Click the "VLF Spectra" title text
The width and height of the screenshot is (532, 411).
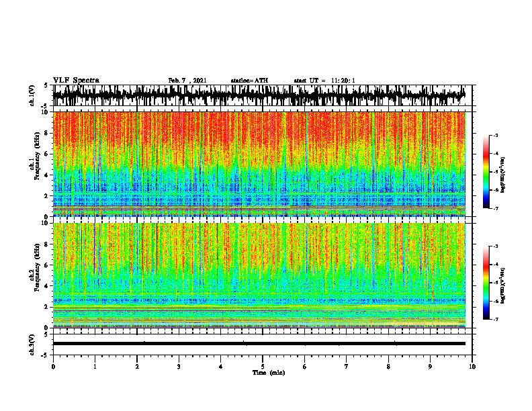(x=76, y=81)
